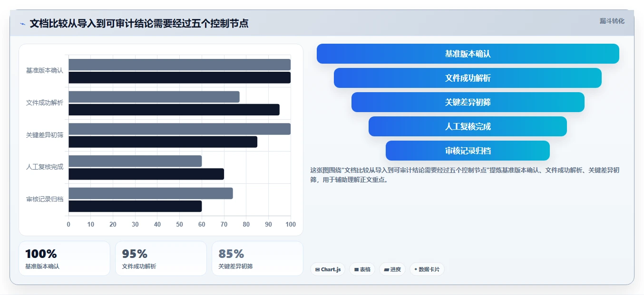
Task: Click the dark bar for 基准版本确认
Action: coord(179,77)
